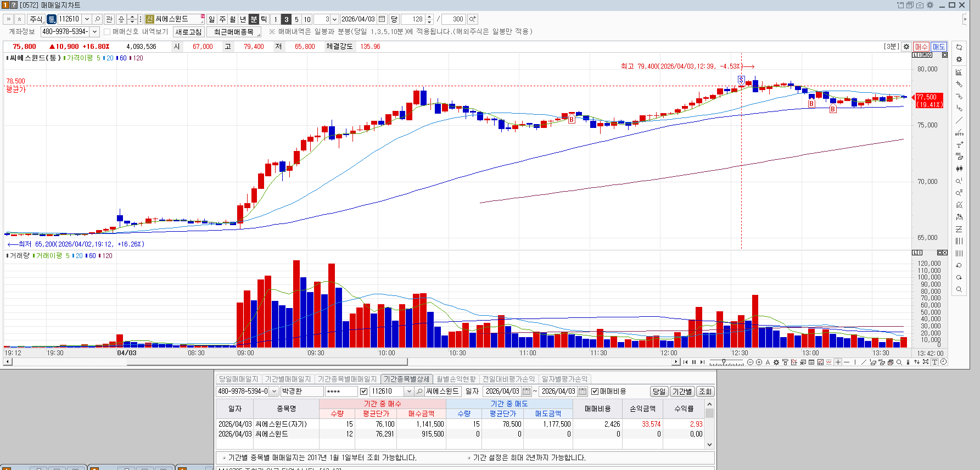Click the pause playback button

694,362
